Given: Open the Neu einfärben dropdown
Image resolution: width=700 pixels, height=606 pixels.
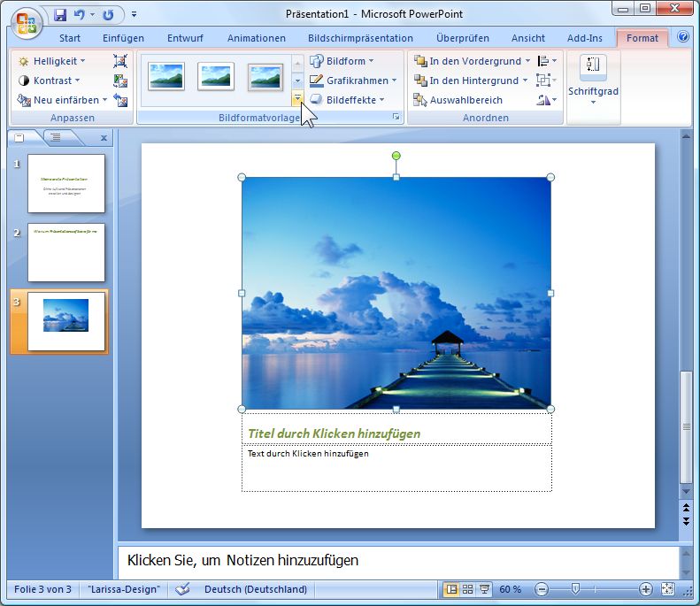Looking at the screenshot, I should [62, 100].
